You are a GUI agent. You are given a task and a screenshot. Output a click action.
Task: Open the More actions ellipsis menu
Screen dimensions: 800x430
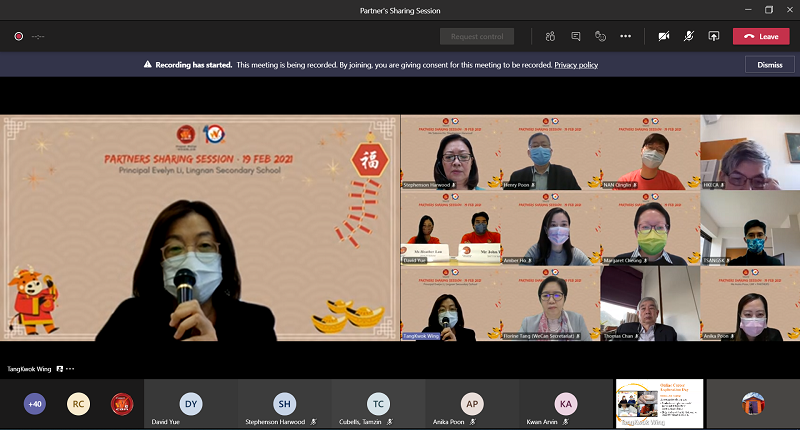[626, 36]
